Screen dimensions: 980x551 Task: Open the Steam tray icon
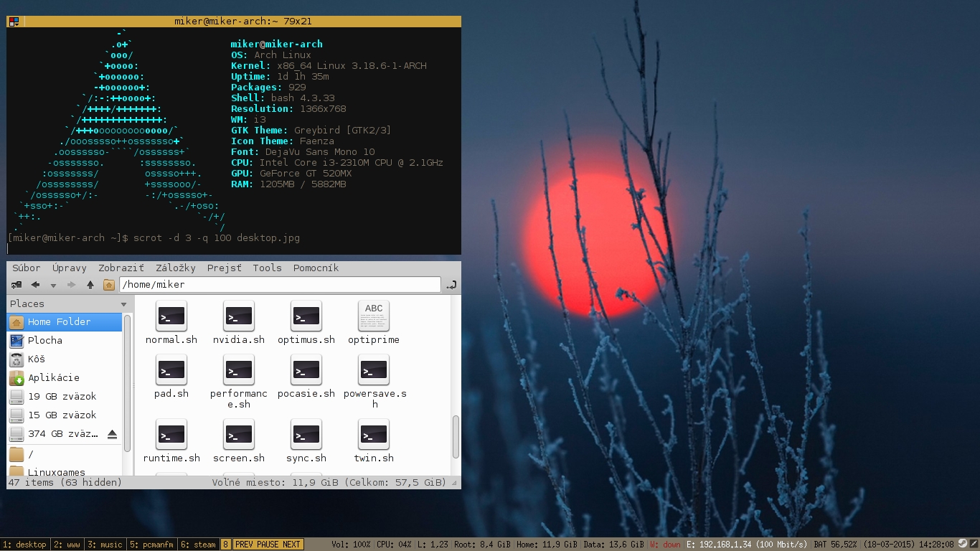(x=962, y=545)
